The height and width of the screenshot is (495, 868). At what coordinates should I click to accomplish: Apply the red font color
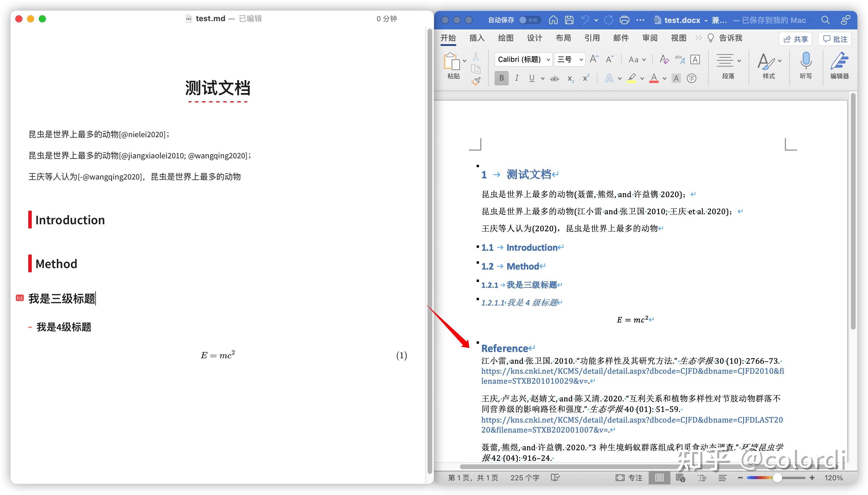tap(654, 79)
